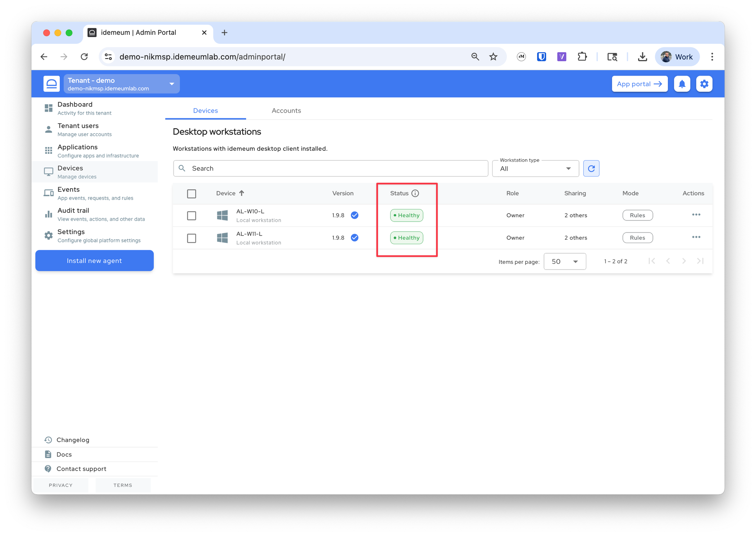Open actions menu for AL-W10-L

pos(696,215)
